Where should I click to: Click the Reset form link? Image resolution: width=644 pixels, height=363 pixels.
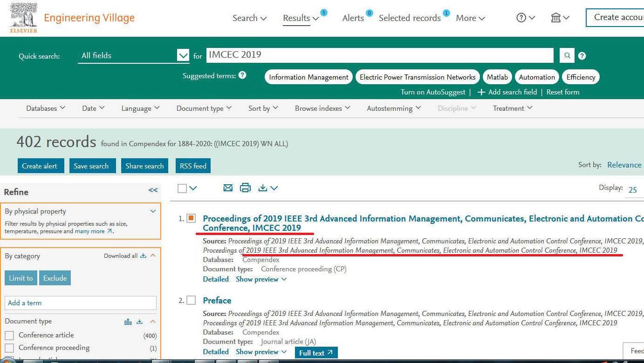(563, 92)
